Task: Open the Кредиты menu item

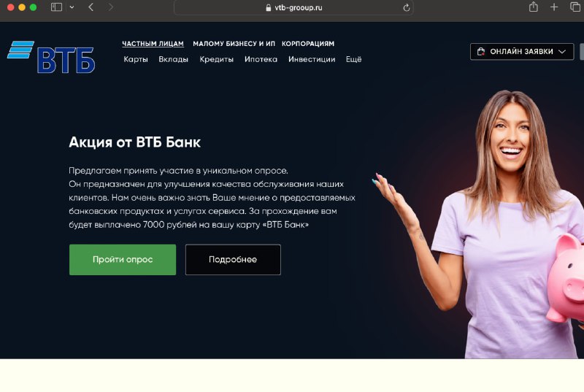Action: tap(216, 59)
